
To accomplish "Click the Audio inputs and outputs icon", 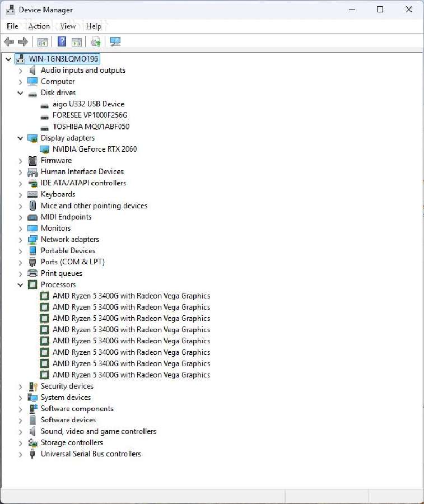I will point(32,70).
